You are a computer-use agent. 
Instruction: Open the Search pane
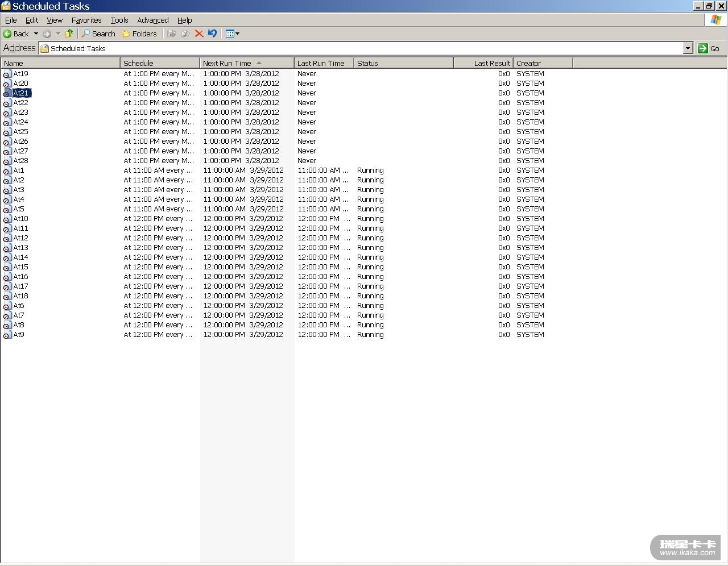click(98, 34)
